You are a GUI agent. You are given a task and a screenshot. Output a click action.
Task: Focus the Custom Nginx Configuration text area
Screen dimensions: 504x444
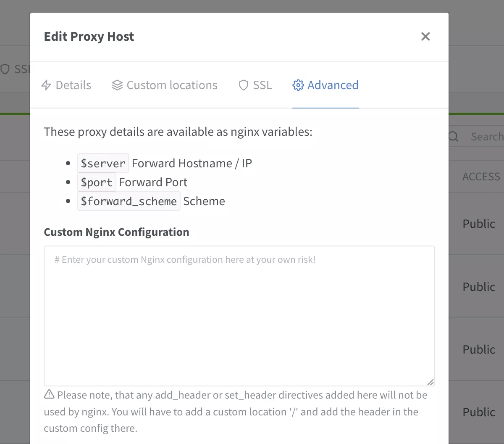pos(239,315)
